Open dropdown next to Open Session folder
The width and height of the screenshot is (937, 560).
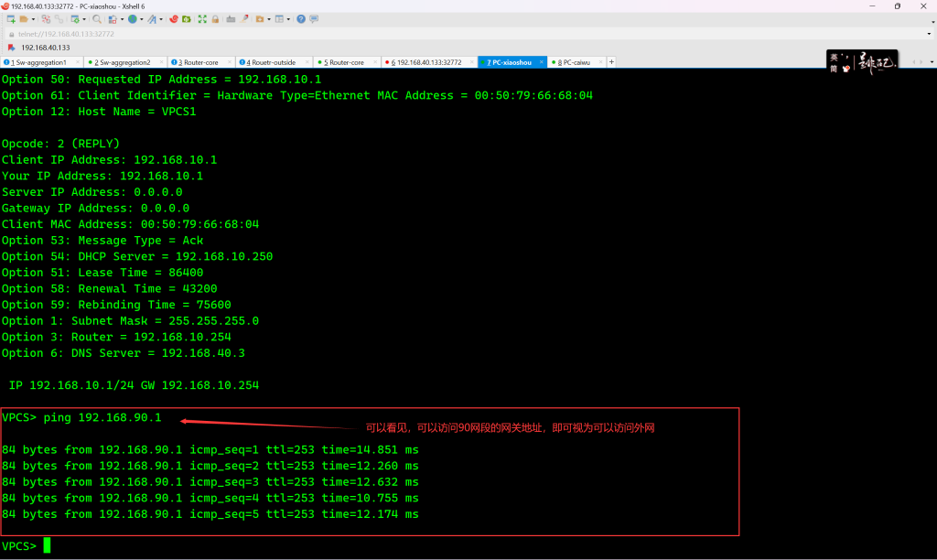click(x=31, y=19)
